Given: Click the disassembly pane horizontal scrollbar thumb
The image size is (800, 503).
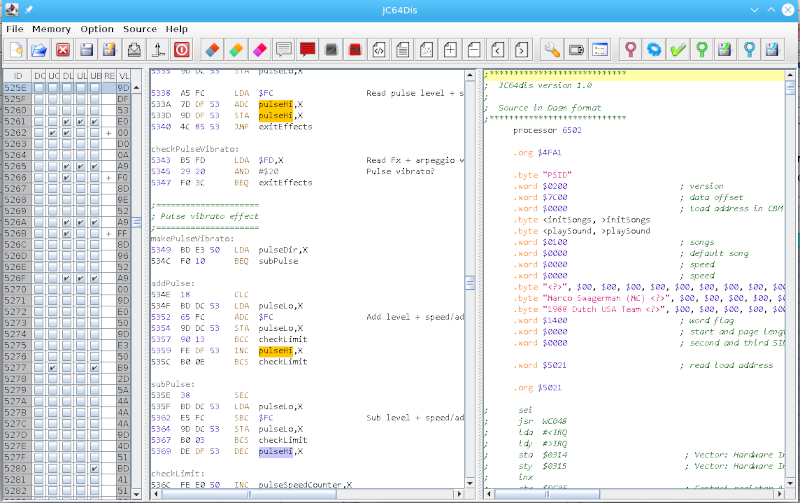Looking at the screenshot, I should point(249,494).
